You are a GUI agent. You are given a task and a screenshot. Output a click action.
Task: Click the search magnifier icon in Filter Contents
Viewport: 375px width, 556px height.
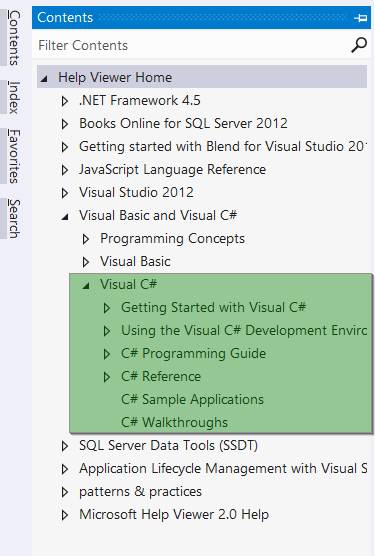click(359, 45)
